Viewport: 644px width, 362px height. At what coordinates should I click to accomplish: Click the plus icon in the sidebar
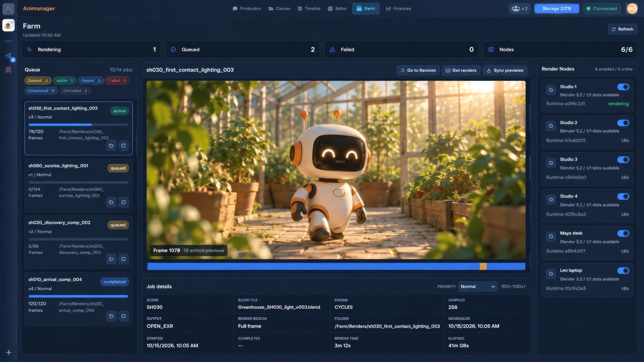pyautogui.click(x=8, y=352)
